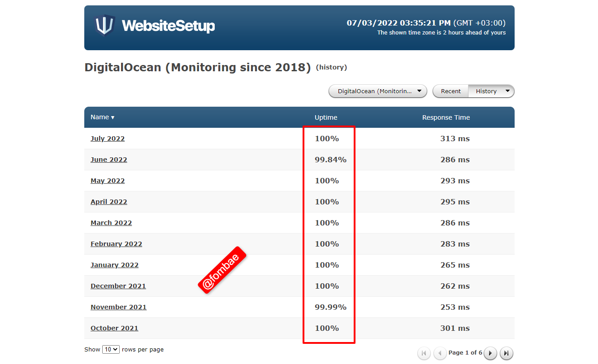
Task: Go to the first page of results
Action: [x=424, y=353]
